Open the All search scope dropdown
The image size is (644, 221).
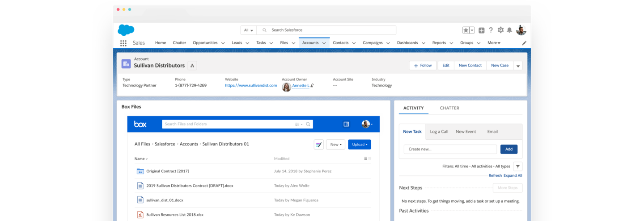click(248, 30)
